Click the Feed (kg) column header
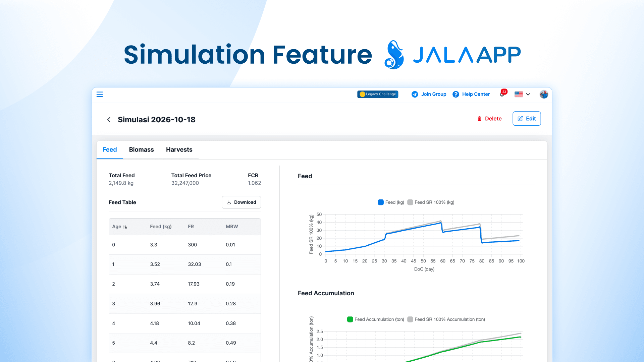Viewport: 644px width, 362px height. (x=161, y=227)
